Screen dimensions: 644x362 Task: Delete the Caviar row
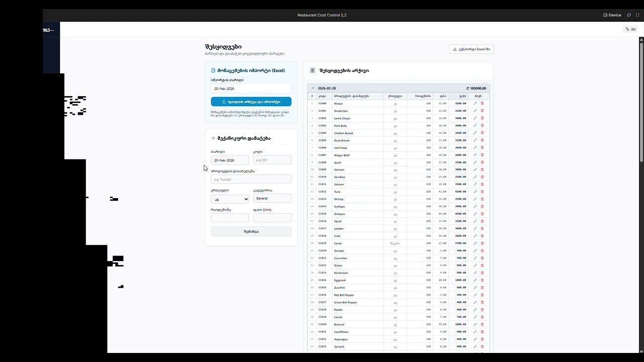coord(482,243)
